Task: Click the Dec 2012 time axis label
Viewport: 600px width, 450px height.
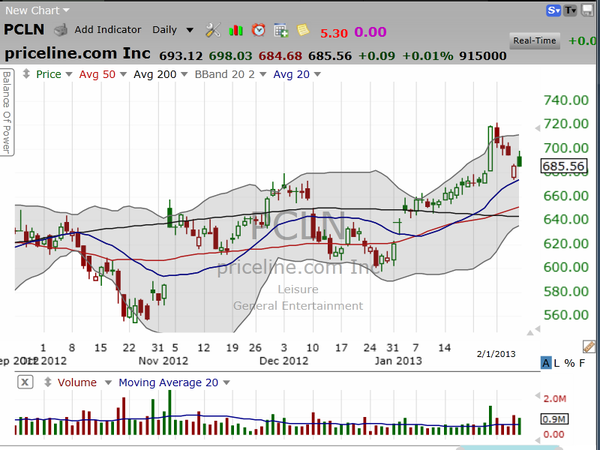Action: 284,361
